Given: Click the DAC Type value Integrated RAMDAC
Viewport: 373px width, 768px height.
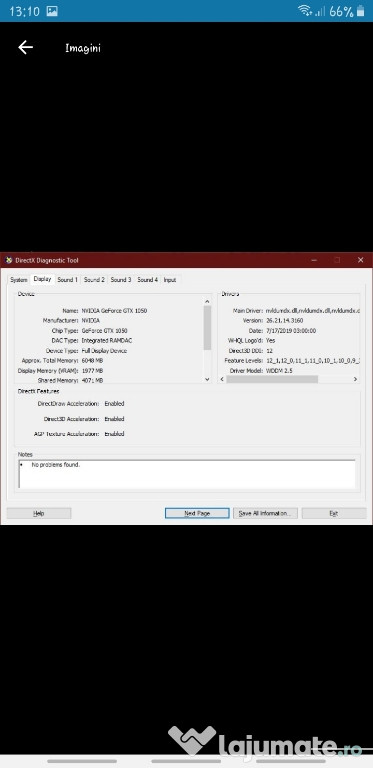Looking at the screenshot, I should [107, 340].
